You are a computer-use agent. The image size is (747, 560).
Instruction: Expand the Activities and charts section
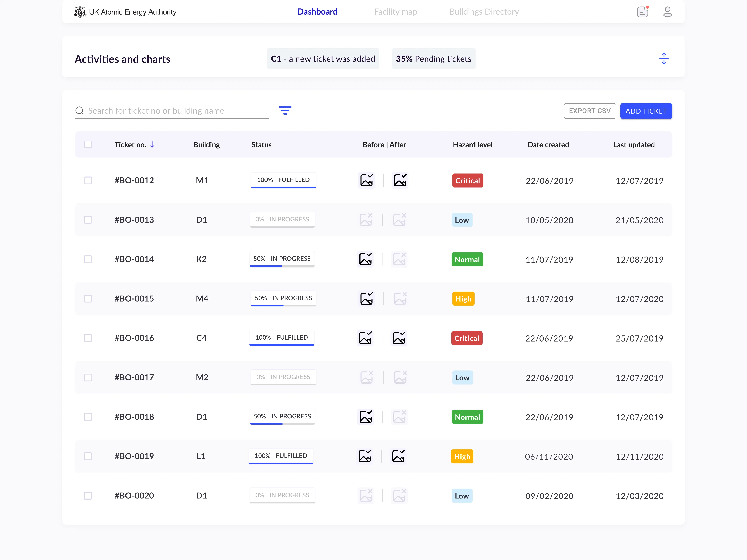664,58
